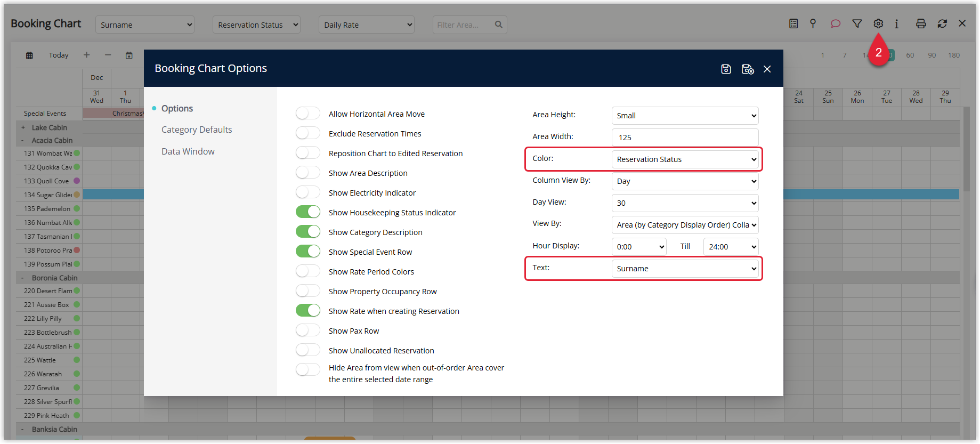This screenshot has height=444, width=980.
Task: Open Hour Display start time dropdown
Action: pyautogui.click(x=639, y=247)
